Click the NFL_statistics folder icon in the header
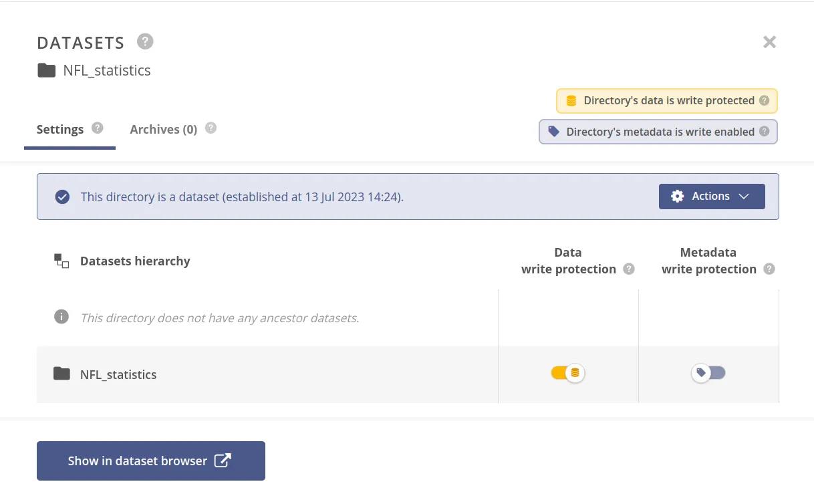 [45, 70]
